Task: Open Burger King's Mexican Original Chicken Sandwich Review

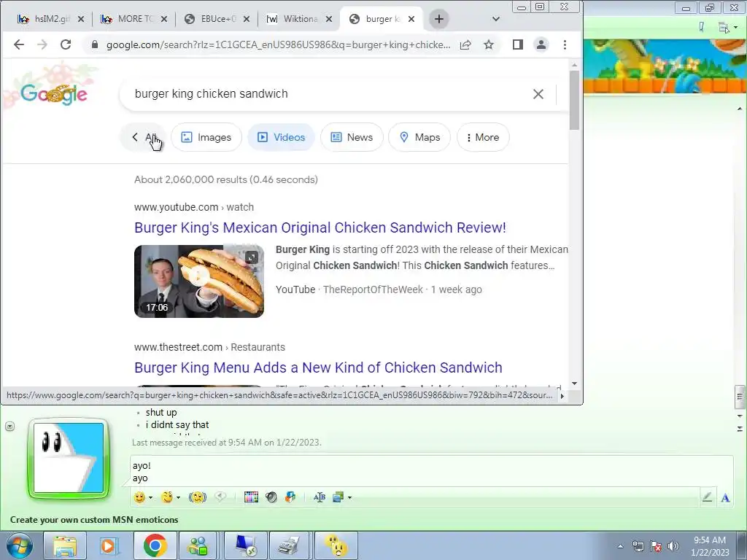Action: 320,227
